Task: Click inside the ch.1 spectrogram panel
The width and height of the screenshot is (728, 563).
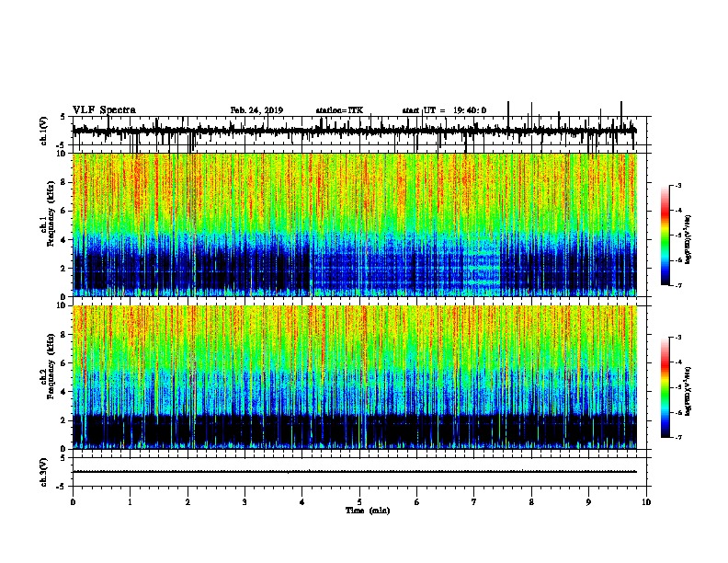Action: pos(355,224)
